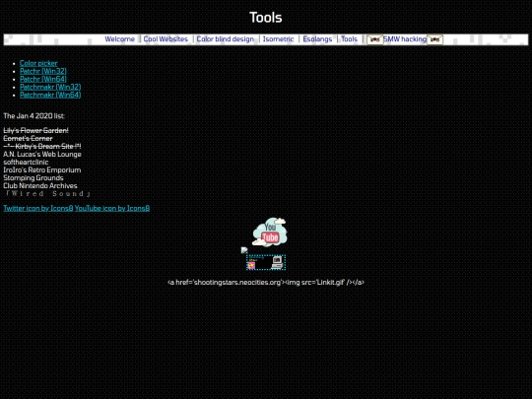The image size is (532, 399).
Task: Click the Tools nav link
Action: click(x=349, y=39)
